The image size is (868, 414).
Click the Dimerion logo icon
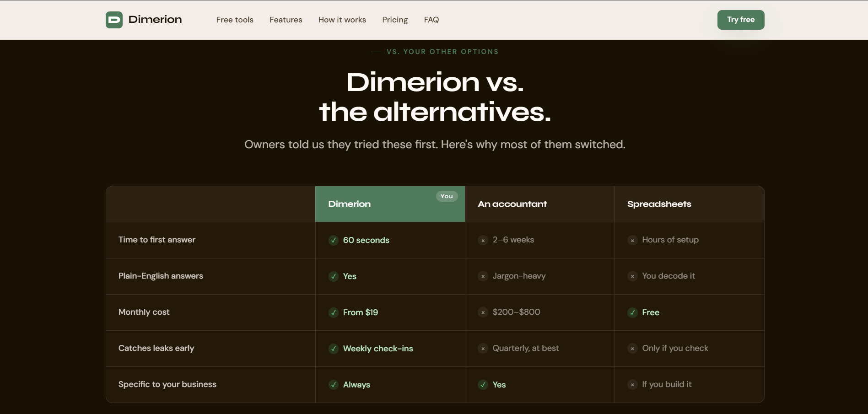coord(114,20)
